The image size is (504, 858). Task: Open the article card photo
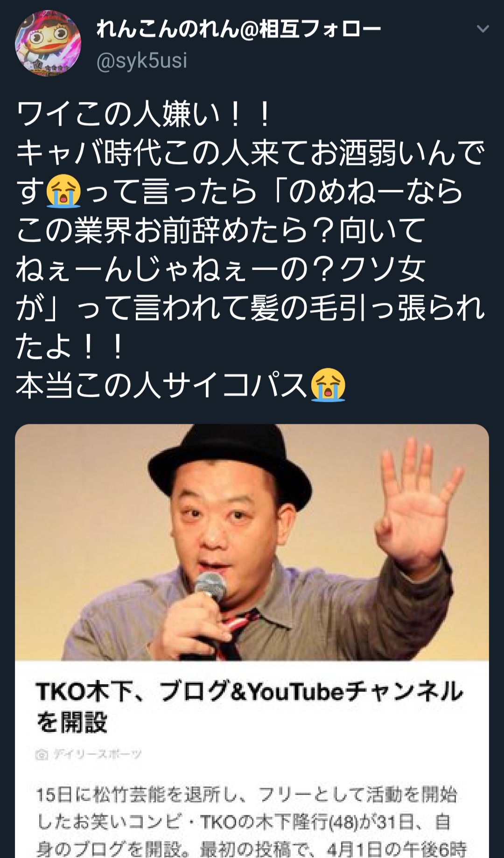click(252, 542)
